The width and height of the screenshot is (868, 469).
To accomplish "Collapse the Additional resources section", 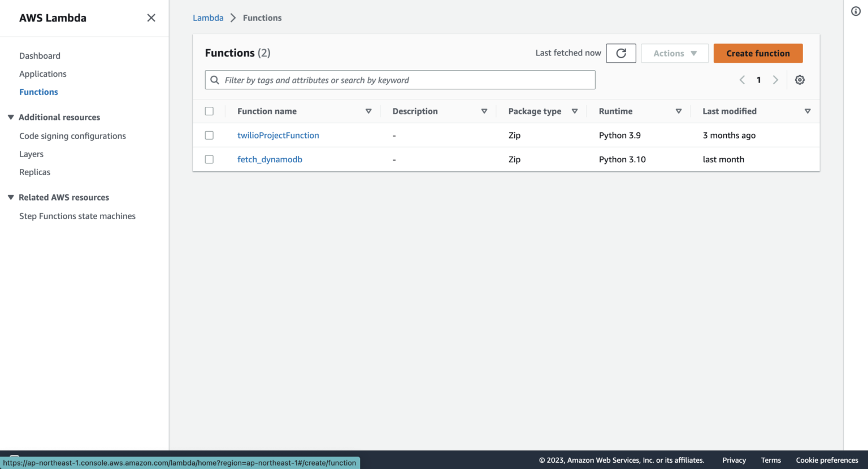I will pyautogui.click(x=11, y=117).
